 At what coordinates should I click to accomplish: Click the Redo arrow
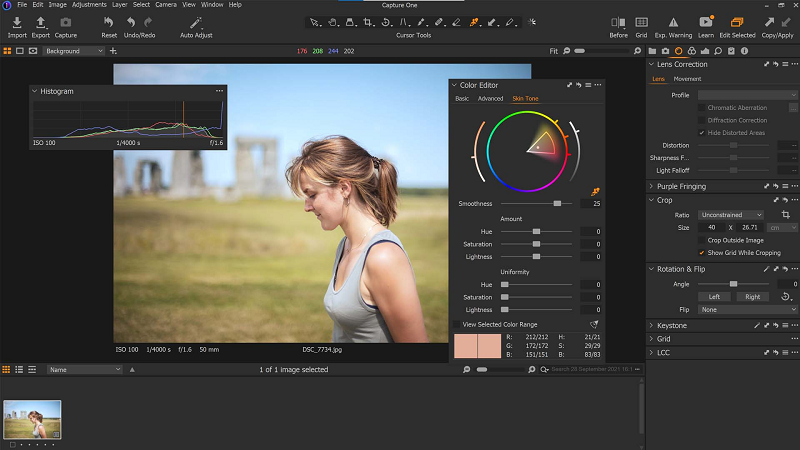coord(148,22)
